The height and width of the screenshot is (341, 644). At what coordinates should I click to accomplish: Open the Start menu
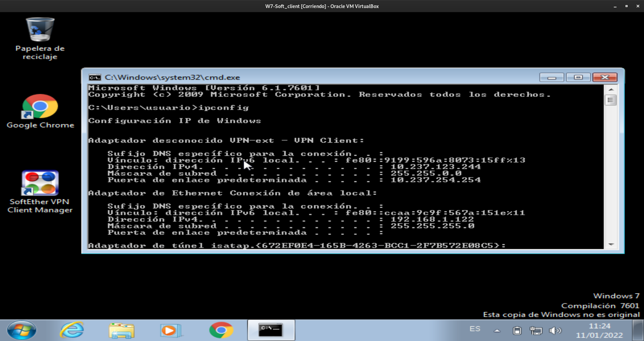coord(21,330)
